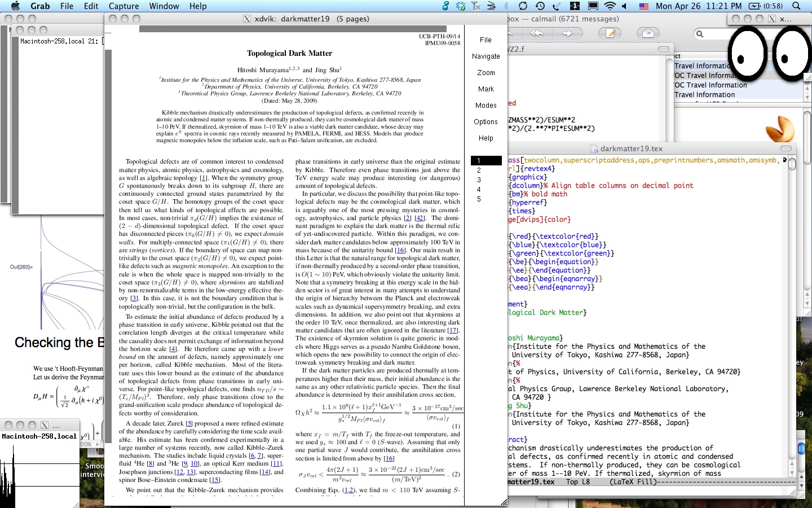812x508 pixels.
Task: Click the Bluetooth status icon
Action: 506,6
